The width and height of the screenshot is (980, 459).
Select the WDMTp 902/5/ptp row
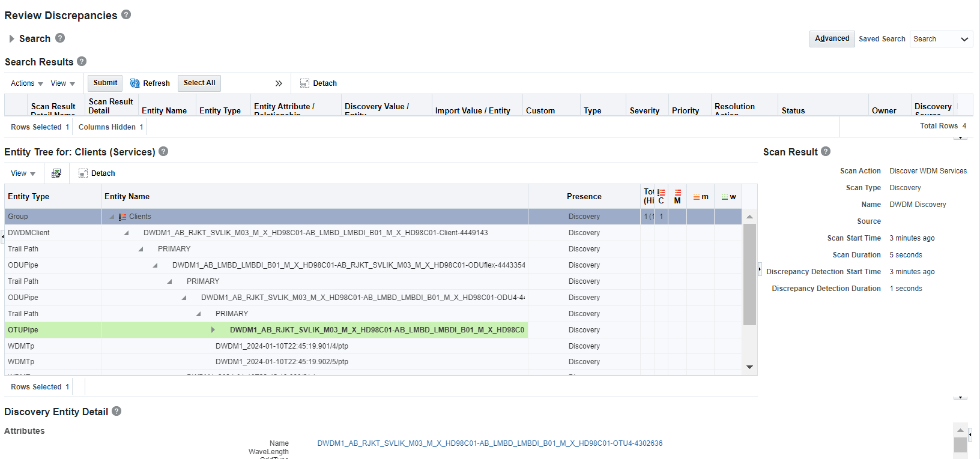pos(373,362)
